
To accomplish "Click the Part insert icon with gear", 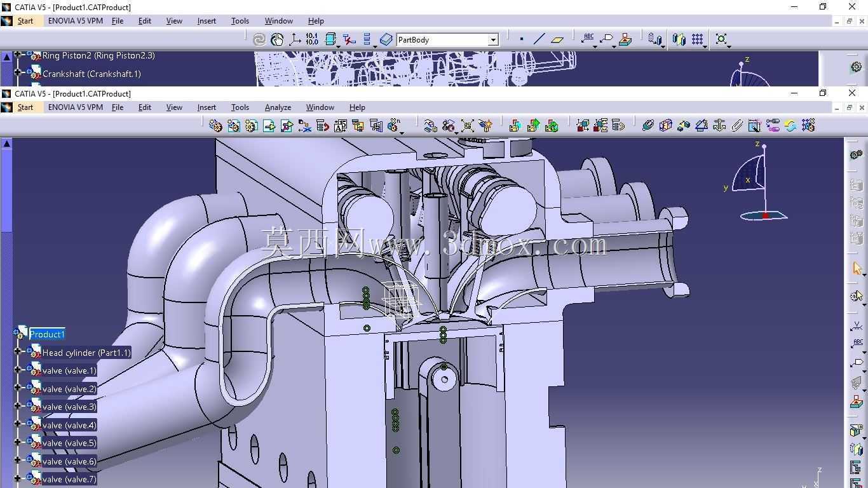I will pyautogui.click(x=251, y=125).
